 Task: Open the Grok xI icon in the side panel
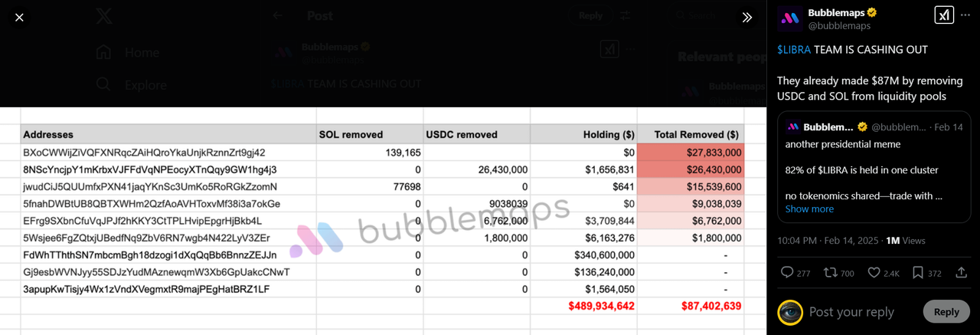(943, 15)
